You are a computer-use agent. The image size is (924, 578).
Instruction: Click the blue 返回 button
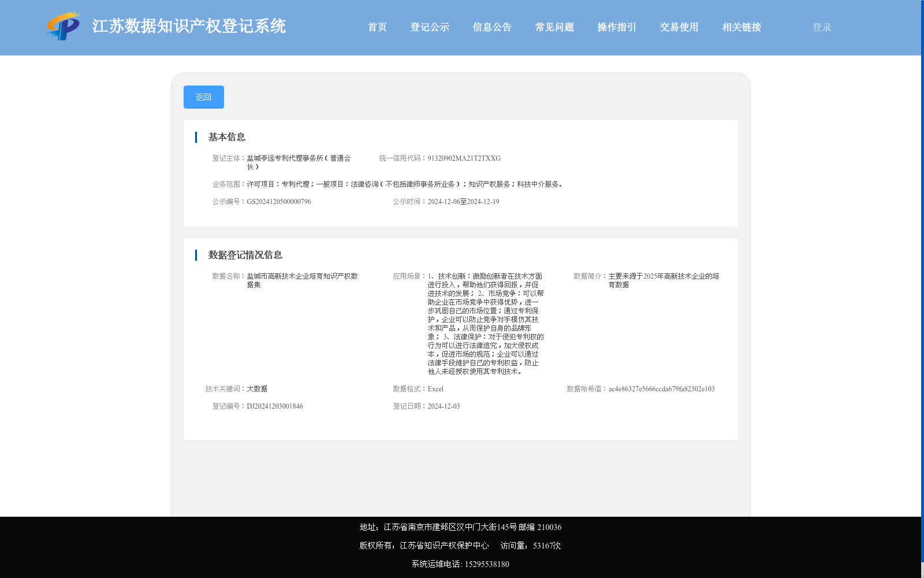click(x=204, y=97)
